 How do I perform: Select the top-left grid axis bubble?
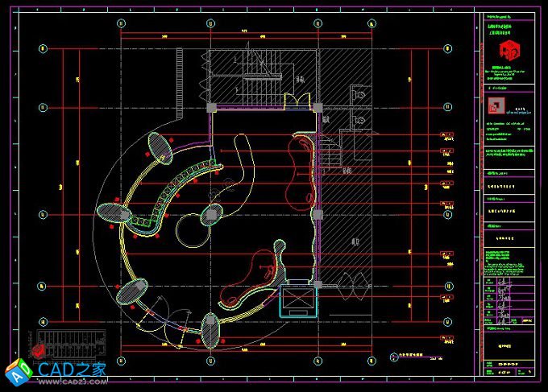pyautogui.click(x=121, y=23)
